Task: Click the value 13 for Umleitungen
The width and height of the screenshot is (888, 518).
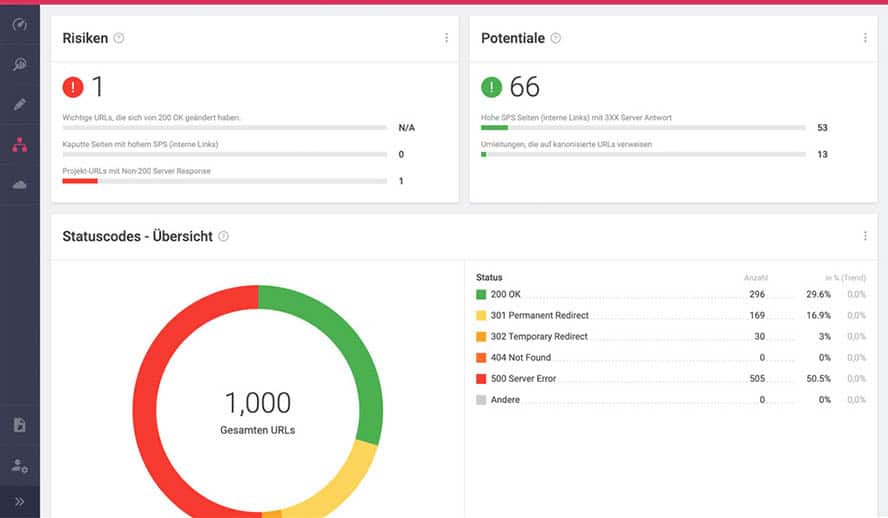Action: (x=822, y=155)
